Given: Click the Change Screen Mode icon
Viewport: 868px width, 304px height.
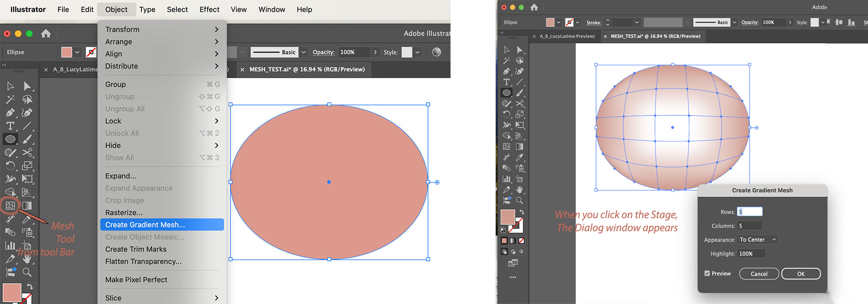Looking at the screenshot, I should [513, 263].
